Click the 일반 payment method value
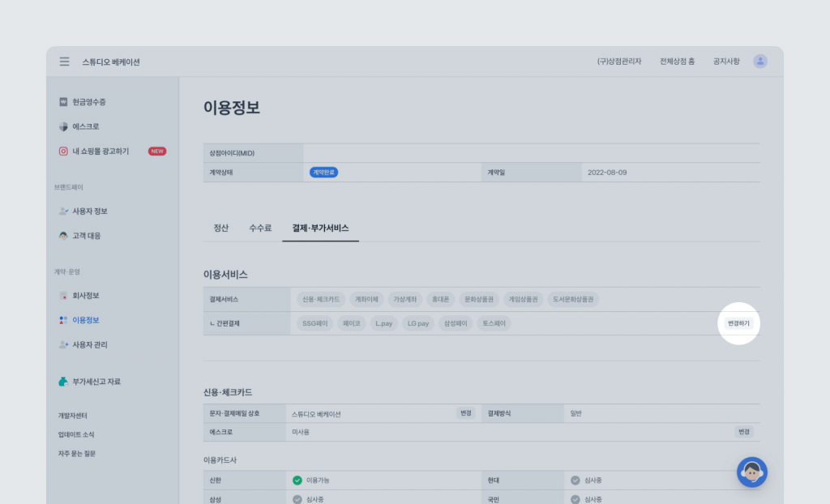This screenshot has height=504, width=830. [576, 413]
